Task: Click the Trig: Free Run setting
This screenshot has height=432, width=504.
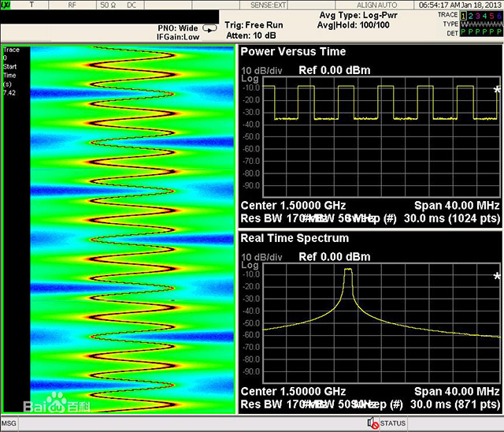Action: [254, 25]
